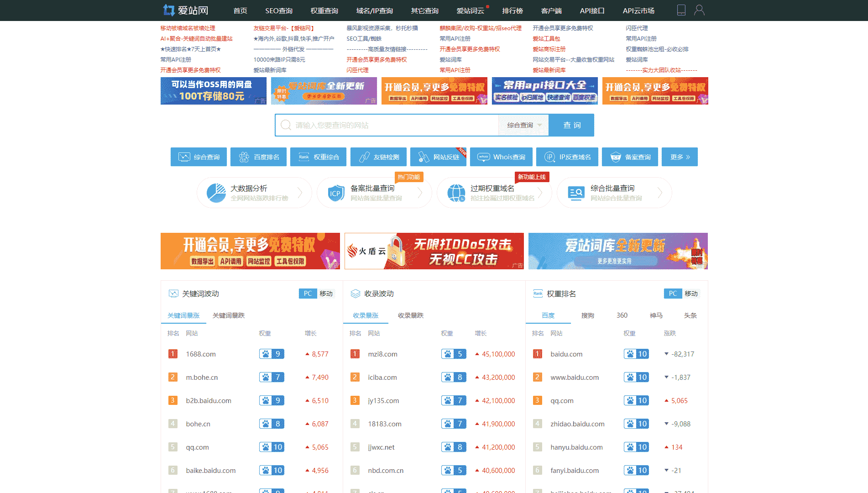This screenshot has height=493, width=868.
Task: Select 360 tab in 权重排名
Action: pos(622,315)
